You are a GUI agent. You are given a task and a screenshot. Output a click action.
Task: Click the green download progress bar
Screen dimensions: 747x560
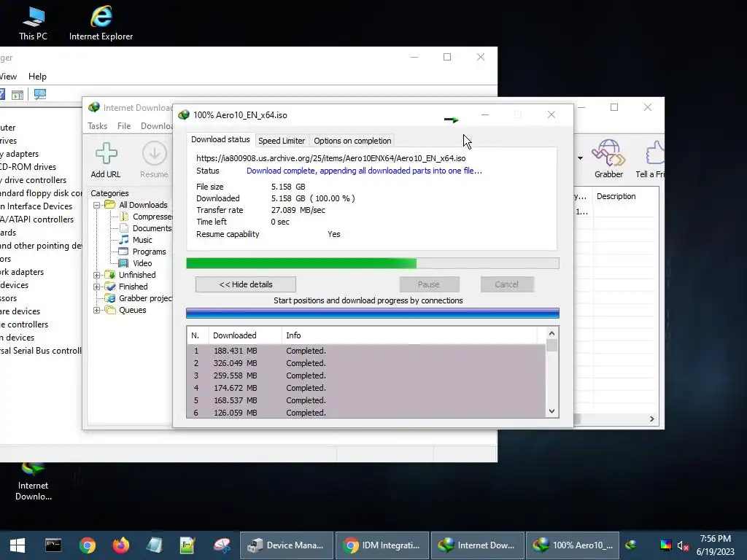(373, 263)
